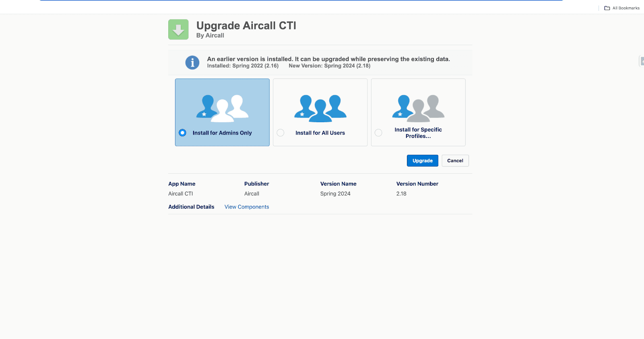The image size is (644, 339).
Task: Cancel the package upgrade
Action: [455, 160]
